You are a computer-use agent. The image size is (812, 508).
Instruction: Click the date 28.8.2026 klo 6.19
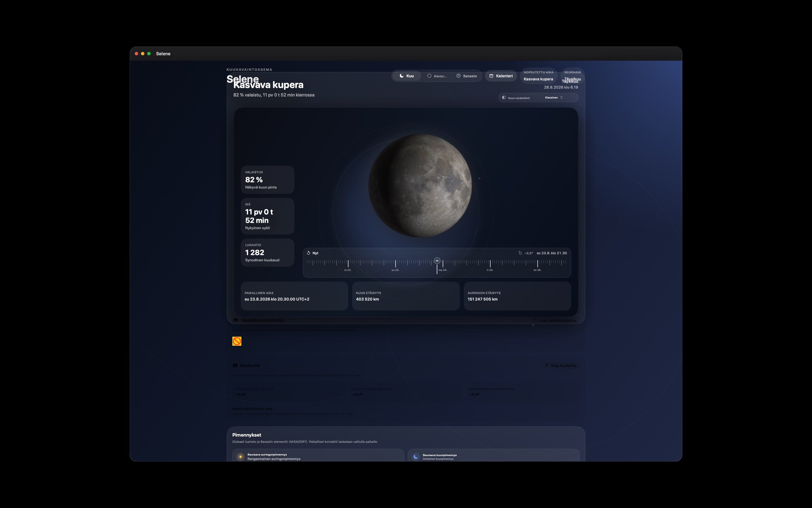click(561, 87)
